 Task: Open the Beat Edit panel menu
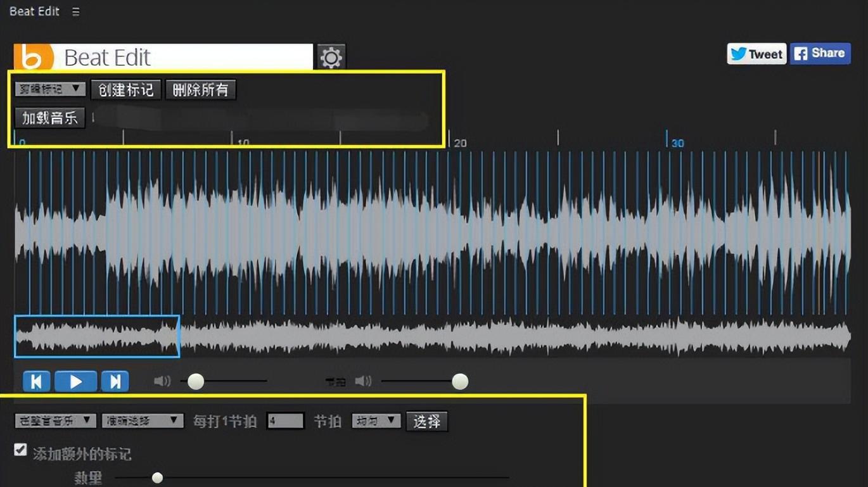point(76,12)
